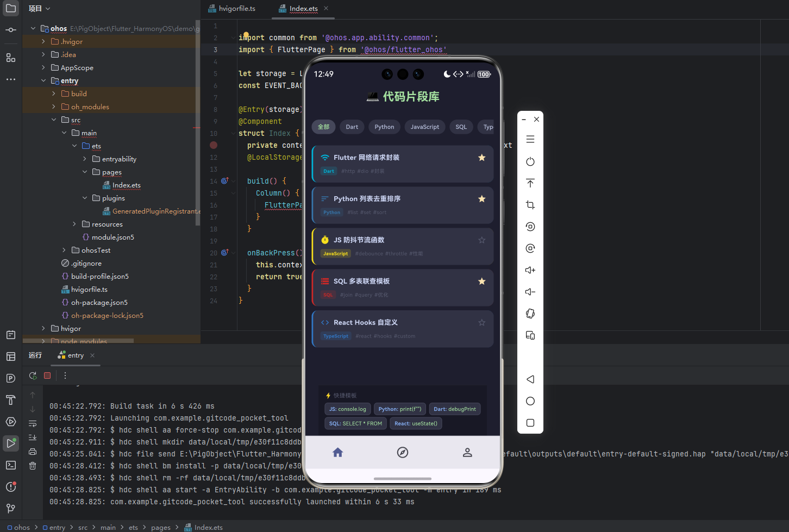
Task: Collapse the pages folder
Action: (x=85, y=172)
